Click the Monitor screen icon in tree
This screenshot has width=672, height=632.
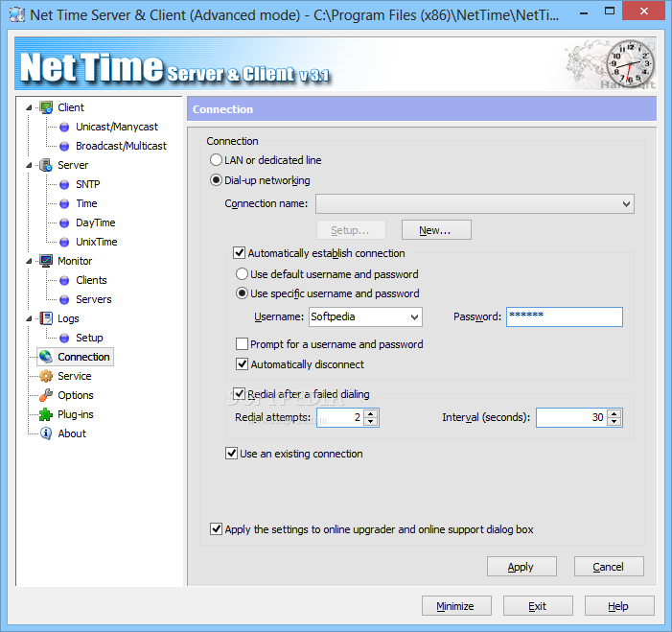(x=46, y=261)
